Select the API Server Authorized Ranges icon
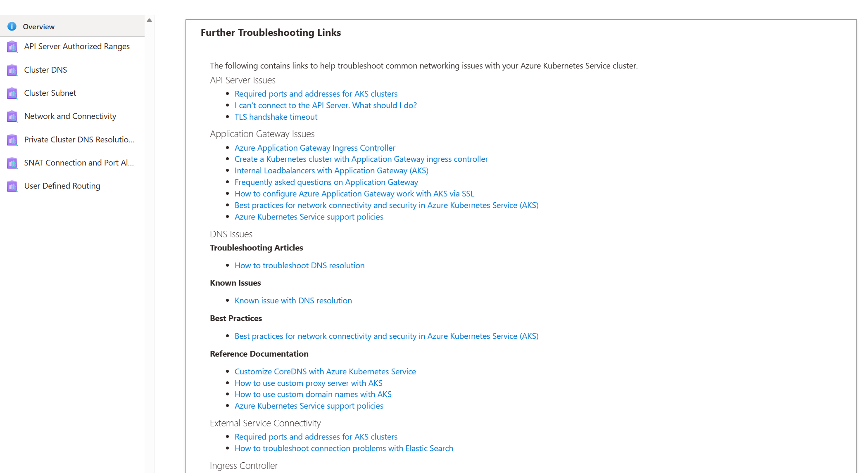 coord(12,46)
